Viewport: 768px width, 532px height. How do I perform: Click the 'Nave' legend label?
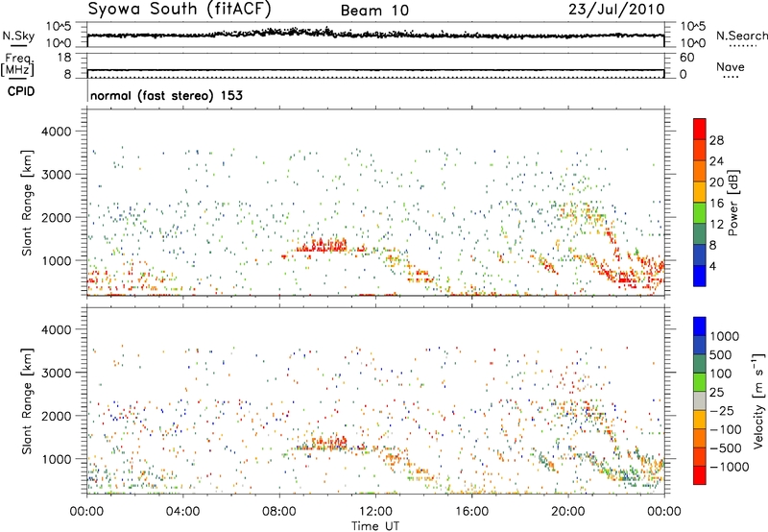point(731,66)
